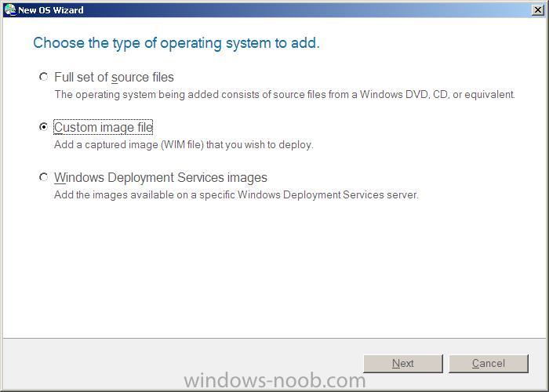Select the Custom image file radio button

pyautogui.click(x=43, y=127)
